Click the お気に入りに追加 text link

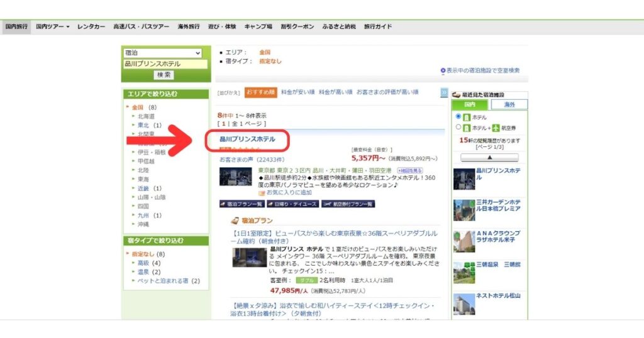[x=289, y=193]
